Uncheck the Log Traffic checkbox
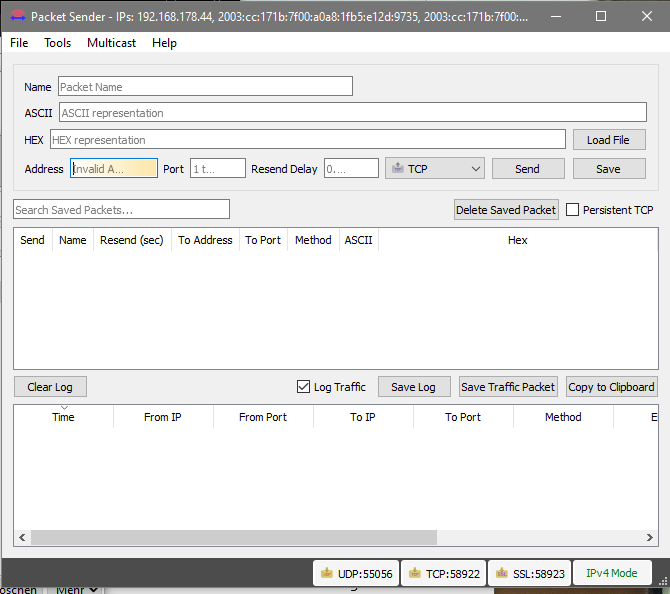The width and height of the screenshot is (670, 594). 303,387
